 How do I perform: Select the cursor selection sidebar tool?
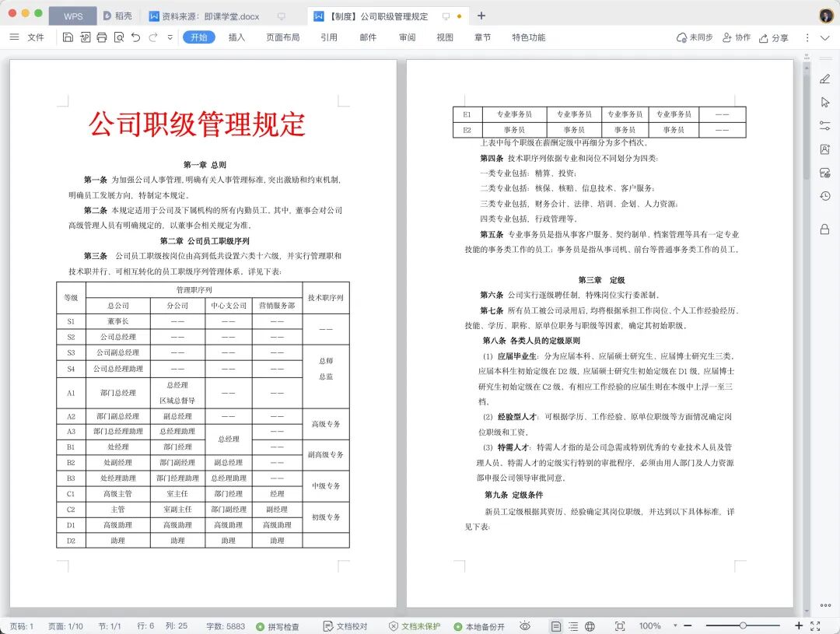[x=825, y=103]
